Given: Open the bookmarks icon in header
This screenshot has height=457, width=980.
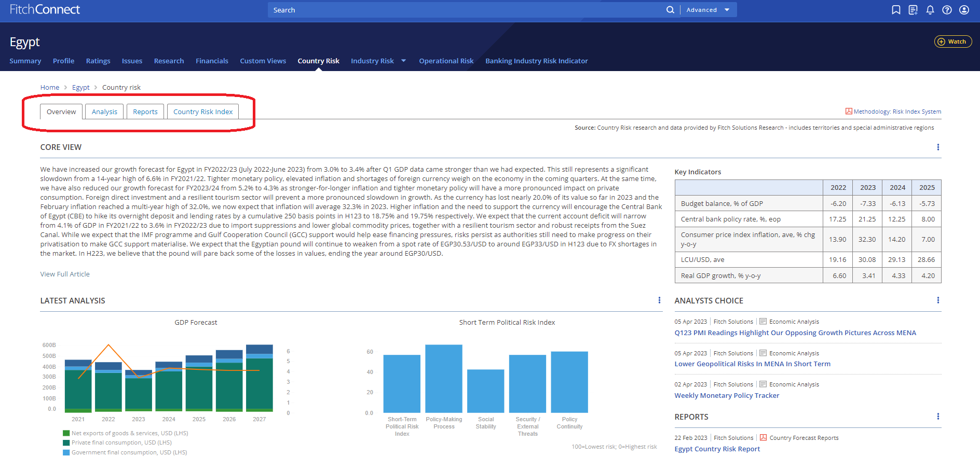Looking at the screenshot, I should pos(896,10).
